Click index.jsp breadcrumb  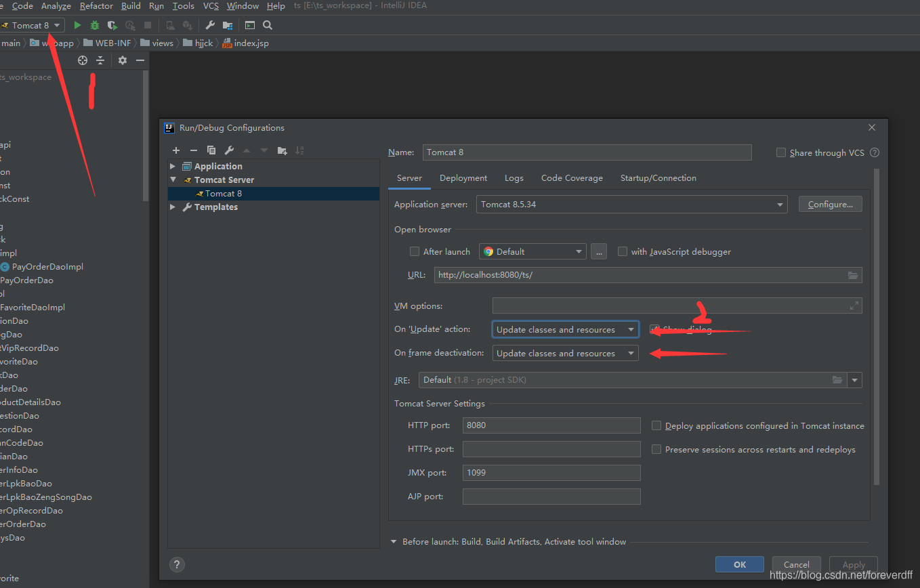[x=245, y=43]
